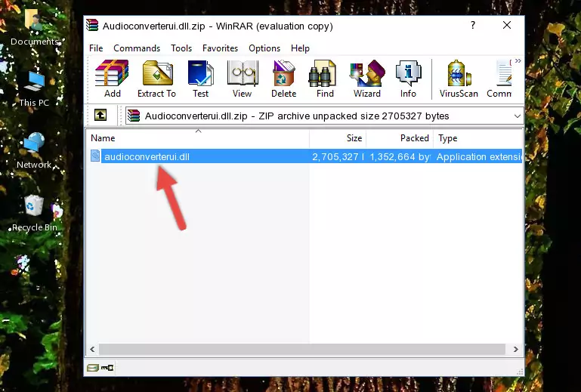This screenshot has height=392, width=581.
Task: Open the File menu
Action: (96, 48)
